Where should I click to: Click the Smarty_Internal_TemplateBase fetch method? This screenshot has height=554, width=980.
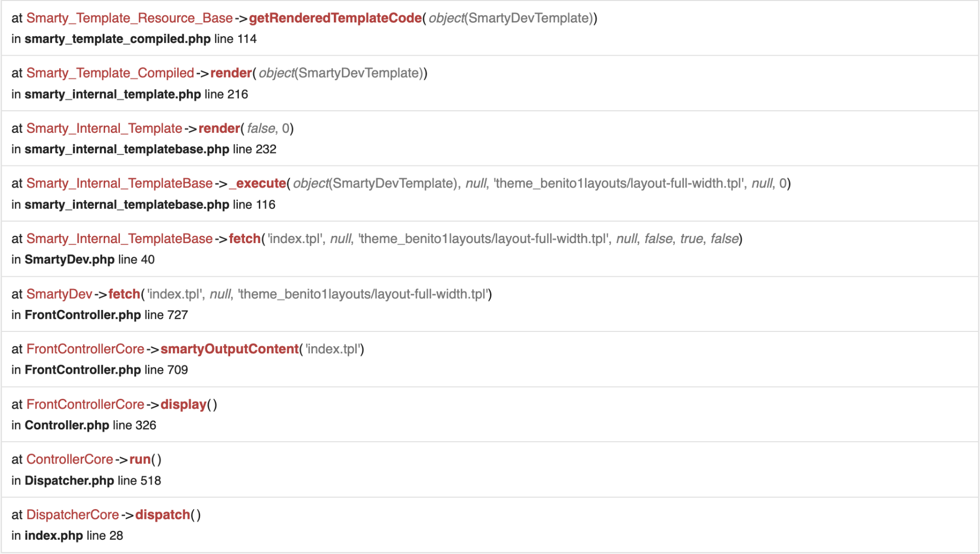coord(244,238)
